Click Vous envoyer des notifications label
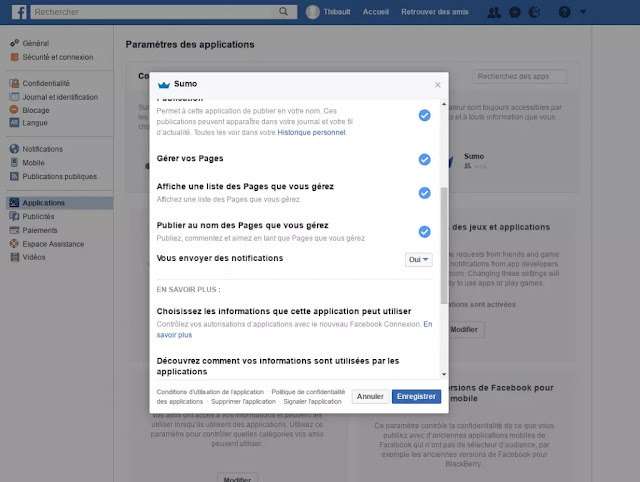The height and width of the screenshot is (482, 640). click(220, 258)
